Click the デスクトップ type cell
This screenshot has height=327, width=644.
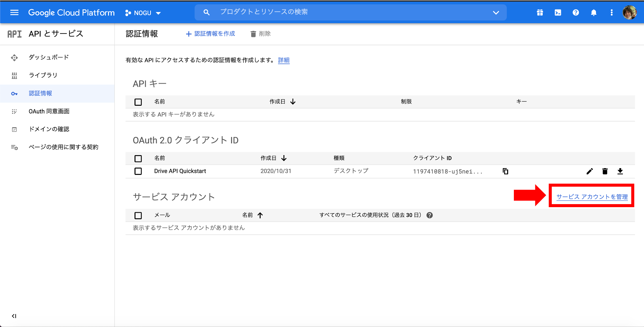tap(351, 171)
